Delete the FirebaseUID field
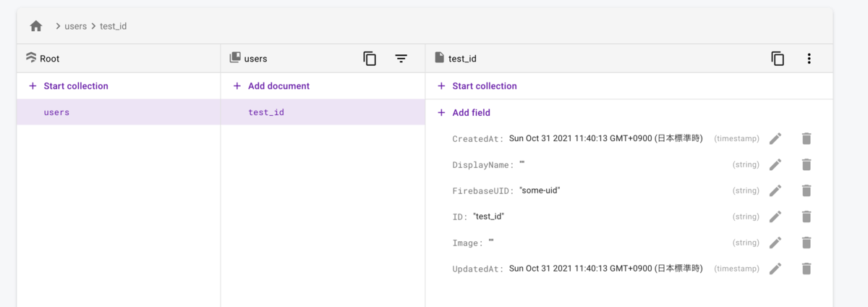This screenshot has height=307, width=868. pyautogui.click(x=807, y=190)
